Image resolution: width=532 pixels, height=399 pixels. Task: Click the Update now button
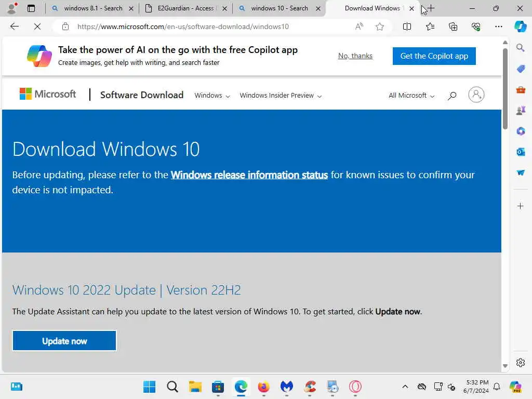[x=64, y=341]
